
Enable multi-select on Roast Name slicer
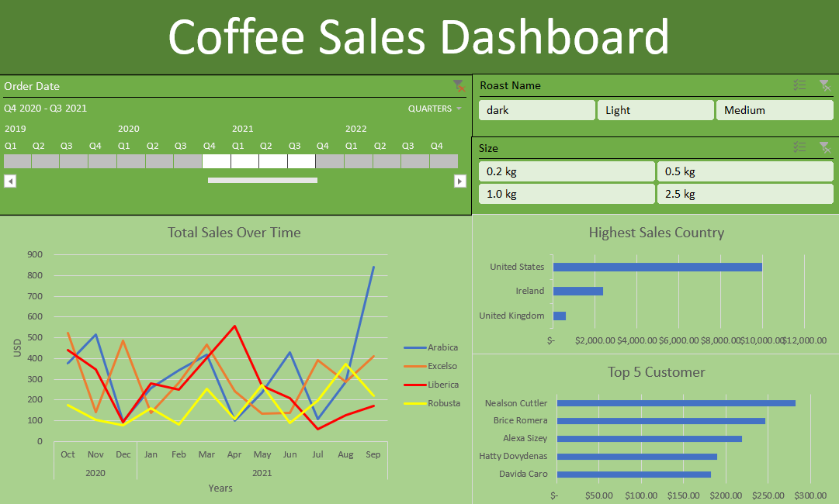pyautogui.click(x=800, y=85)
